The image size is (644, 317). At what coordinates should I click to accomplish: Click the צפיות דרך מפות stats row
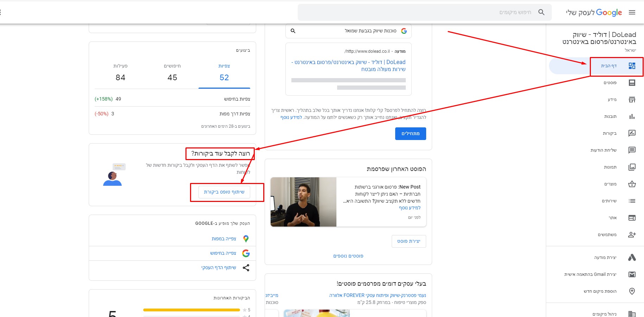(172, 114)
